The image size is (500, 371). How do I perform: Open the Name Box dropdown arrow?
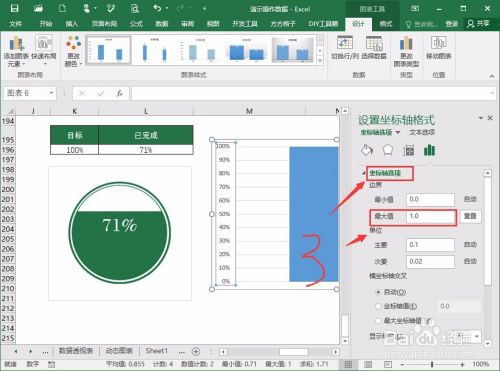coord(51,93)
